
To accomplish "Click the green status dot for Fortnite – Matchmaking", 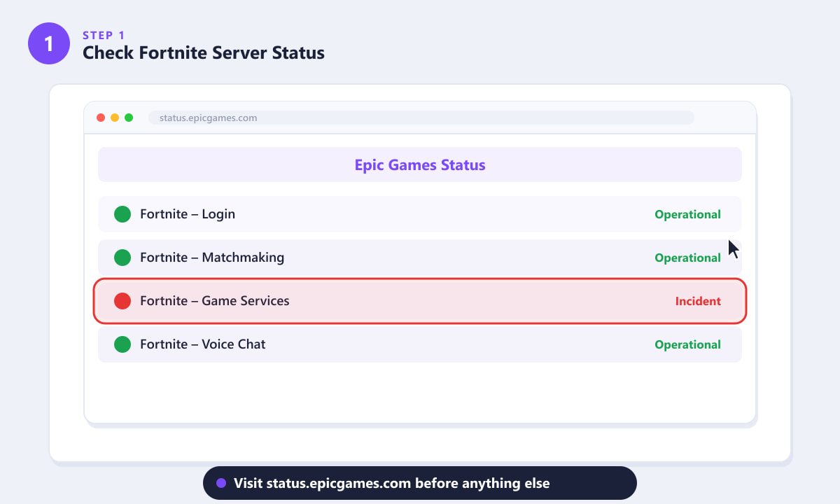I will click(122, 258).
